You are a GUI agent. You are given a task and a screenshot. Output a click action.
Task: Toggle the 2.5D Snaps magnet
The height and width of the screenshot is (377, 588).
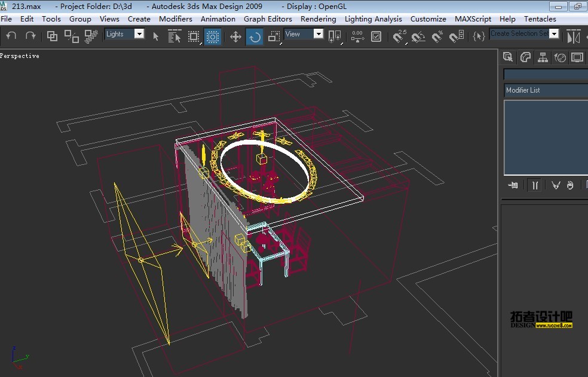[x=399, y=36]
